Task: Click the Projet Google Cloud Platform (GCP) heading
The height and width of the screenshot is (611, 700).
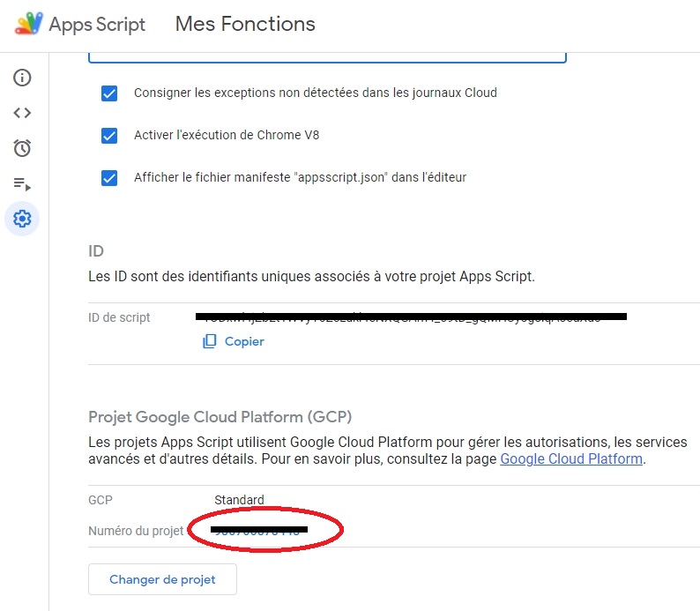Action: click(x=220, y=417)
